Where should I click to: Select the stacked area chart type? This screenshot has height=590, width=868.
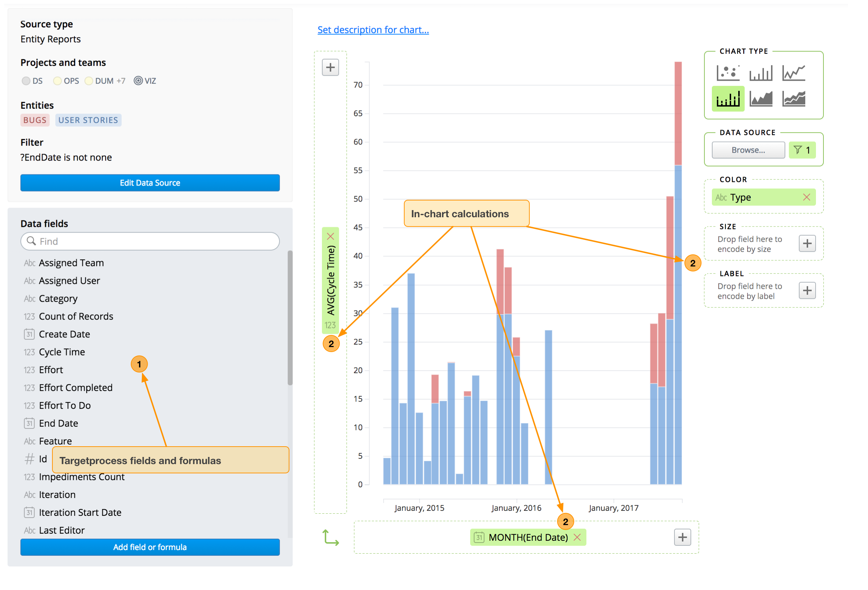pyautogui.click(x=793, y=98)
